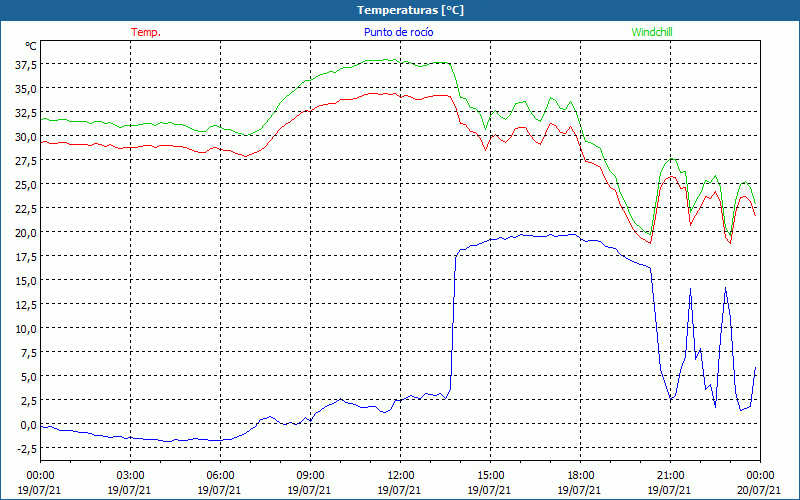The width and height of the screenshot is (800, 500).
Task: Click the 12:00 time axis label
Action: (x=400, y=476)
